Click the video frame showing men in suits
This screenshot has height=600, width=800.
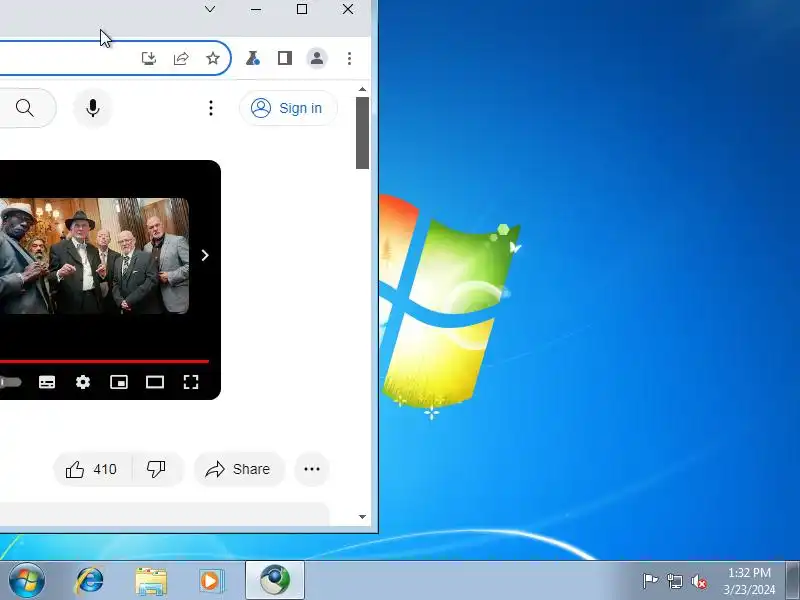pos(94,256)
